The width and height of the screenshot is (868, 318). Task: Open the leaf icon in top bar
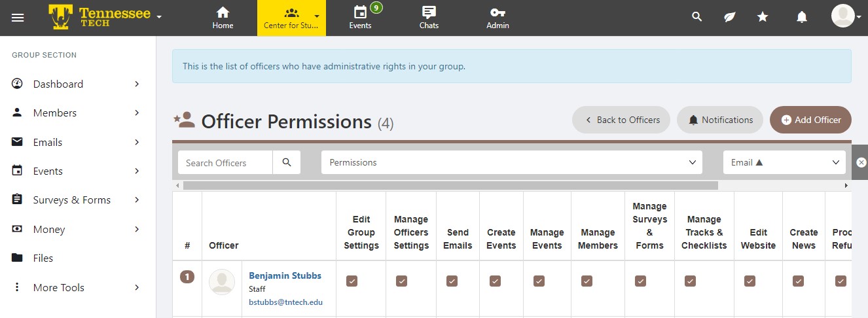[729, 17]
